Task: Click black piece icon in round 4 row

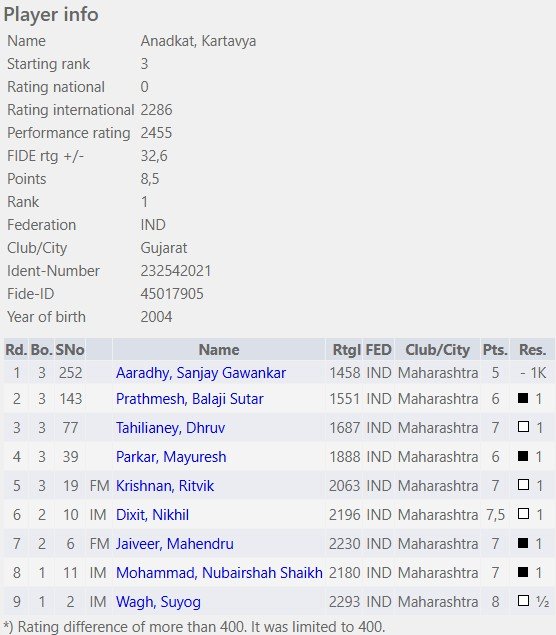Action: pos(523,456)
